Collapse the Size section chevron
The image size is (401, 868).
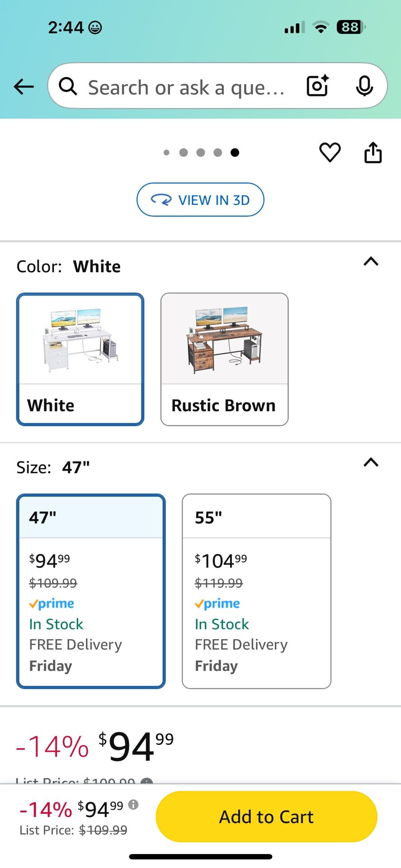pyautogui.click(x=371, y=462)
